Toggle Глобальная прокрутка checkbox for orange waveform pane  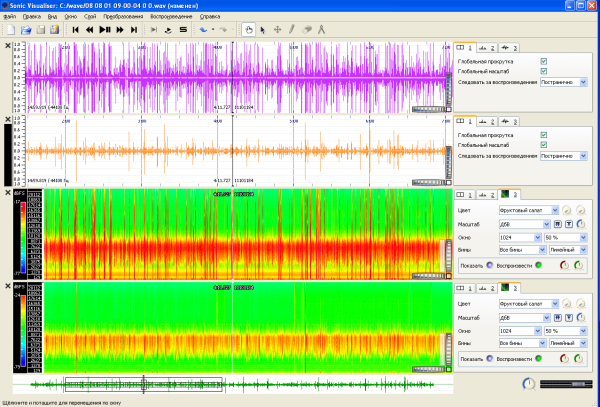tap(544, 135)
